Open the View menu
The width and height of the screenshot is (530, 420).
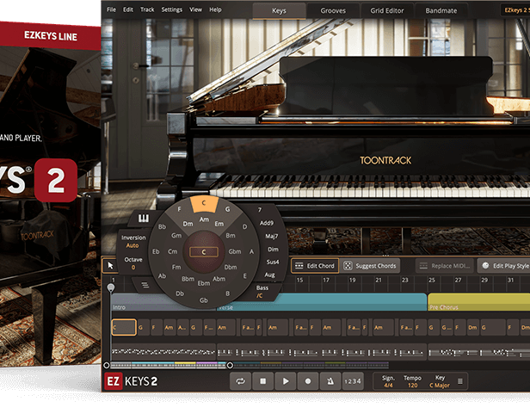tap(195, 9)
